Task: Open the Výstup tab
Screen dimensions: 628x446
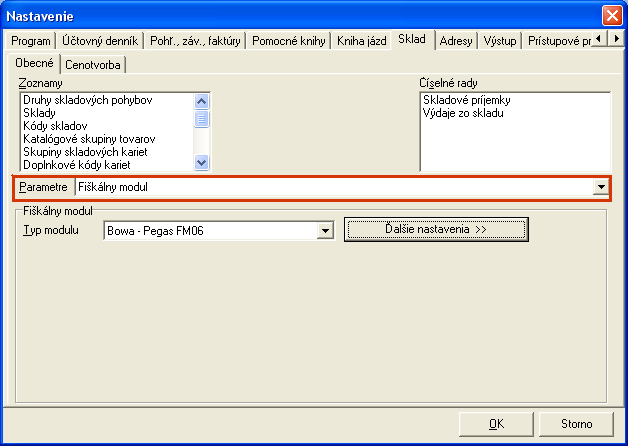Action: [x=500, y=40]
